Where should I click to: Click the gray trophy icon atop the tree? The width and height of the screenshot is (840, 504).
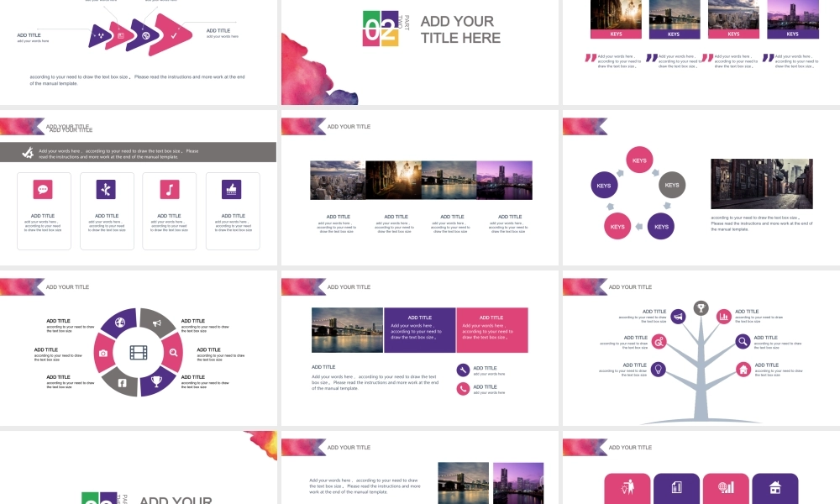pos(701,307)
